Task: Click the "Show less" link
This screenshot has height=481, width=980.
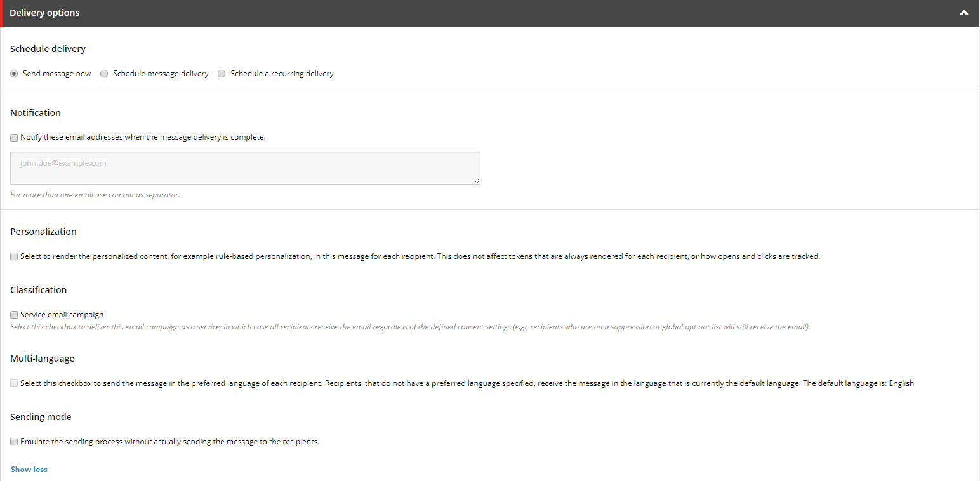Action: click(29, 469)
